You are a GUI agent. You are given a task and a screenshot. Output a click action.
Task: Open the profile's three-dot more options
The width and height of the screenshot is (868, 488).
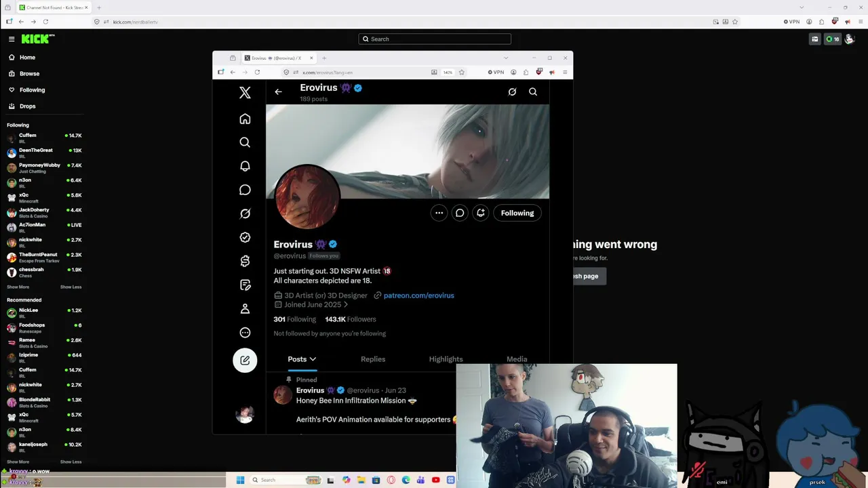coord(439,213)
